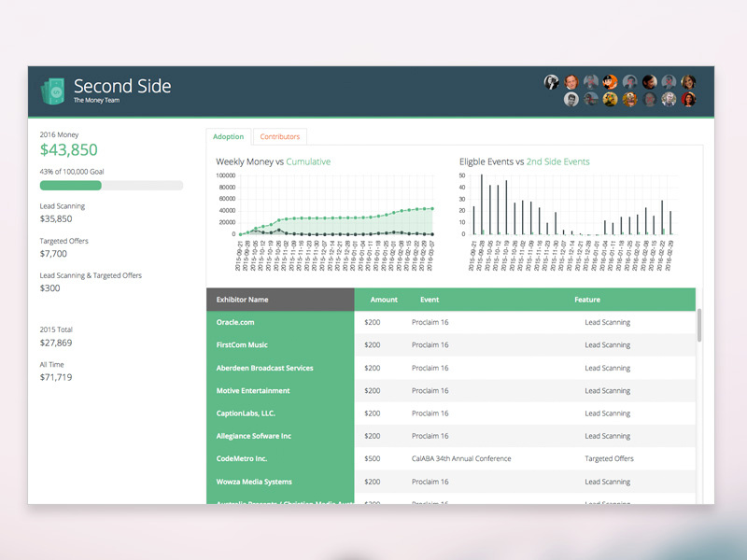Select the toothy monster face avatar
The width and height of the screenshot is (747, 560).
629,99
